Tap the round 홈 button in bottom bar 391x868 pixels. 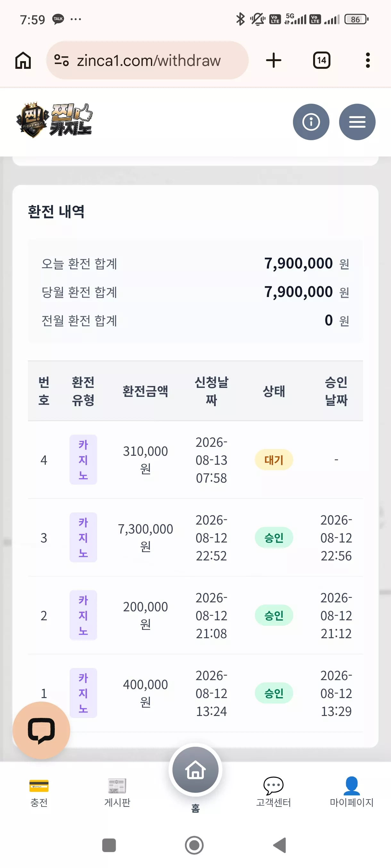(195, 770)
